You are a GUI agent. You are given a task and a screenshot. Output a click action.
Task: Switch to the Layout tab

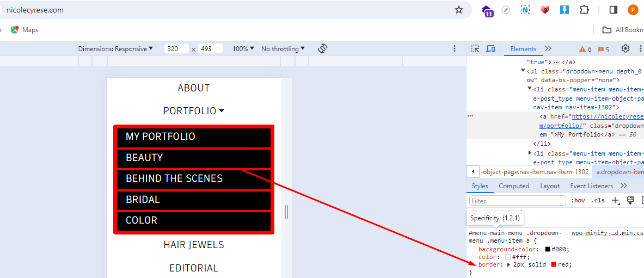tap(549, 186)
